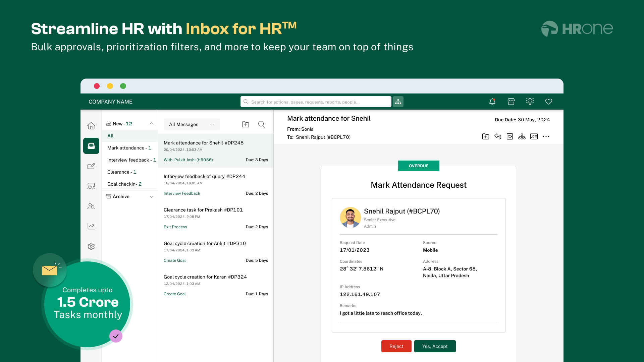This screenshot has height=362, width=644.
Task: Select the Clearance - 1 filter
Action: click(x=122, y=172)
